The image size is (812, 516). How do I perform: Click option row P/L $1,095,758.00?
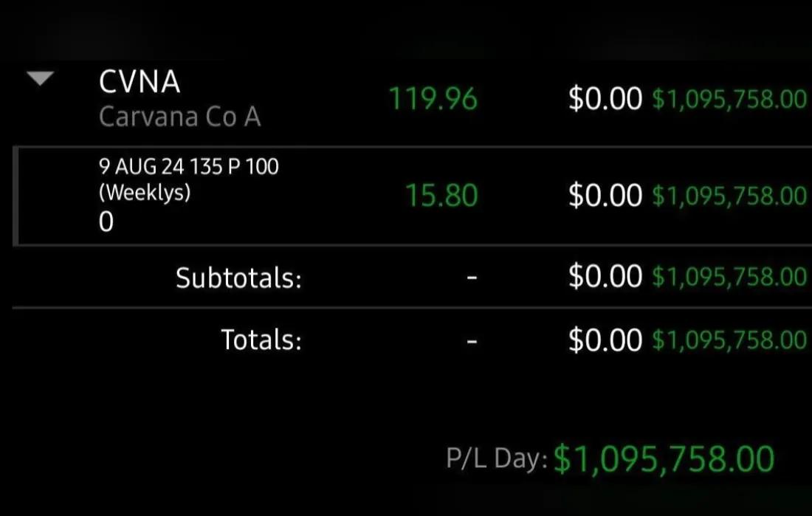(729, 196)
